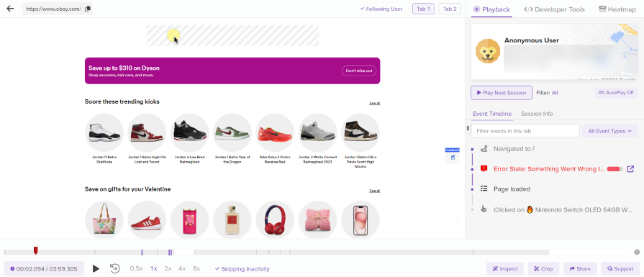This screenshot has height=277, width=644.
Task: Switch to Developer Tools tab
Action: 555,9
